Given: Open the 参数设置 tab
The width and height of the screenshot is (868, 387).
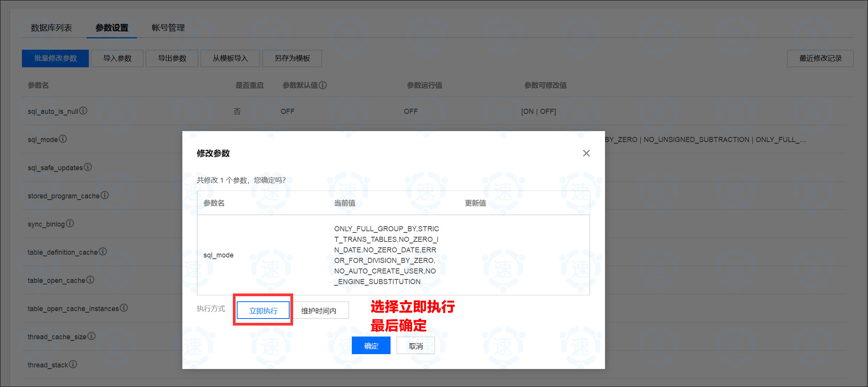Looking at the screenshot, I should [112, 28].
